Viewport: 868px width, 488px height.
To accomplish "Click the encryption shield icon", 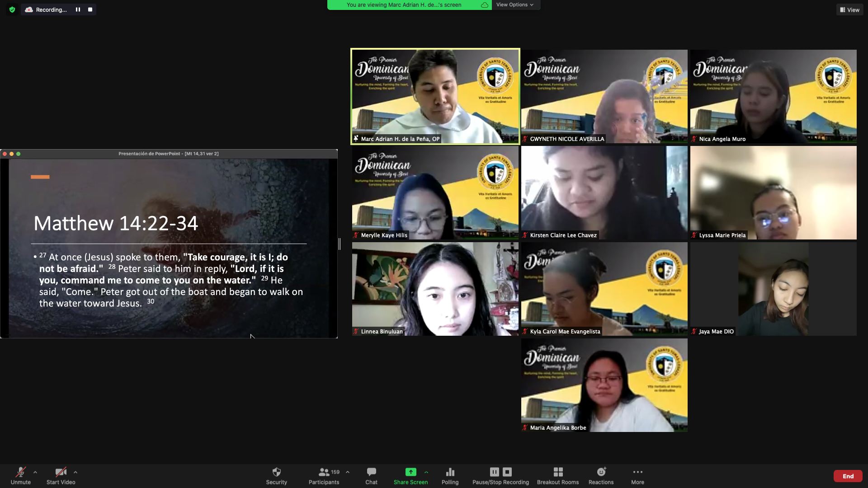I will click(12, 9).
